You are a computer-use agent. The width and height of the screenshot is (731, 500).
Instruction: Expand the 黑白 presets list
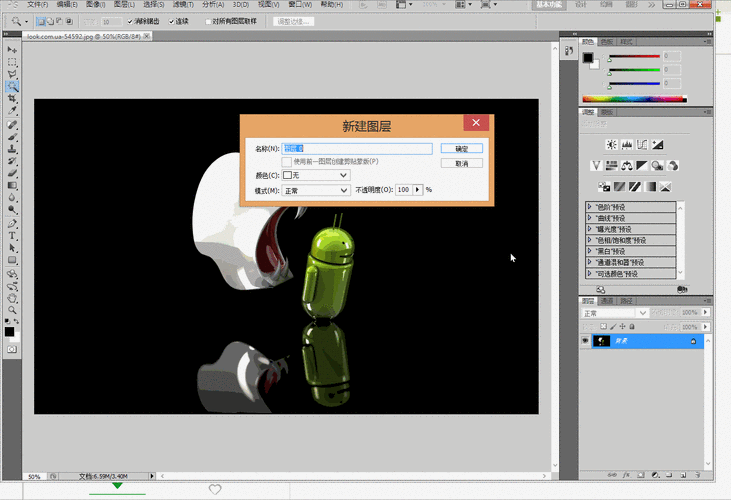click(x=589, y=251)
